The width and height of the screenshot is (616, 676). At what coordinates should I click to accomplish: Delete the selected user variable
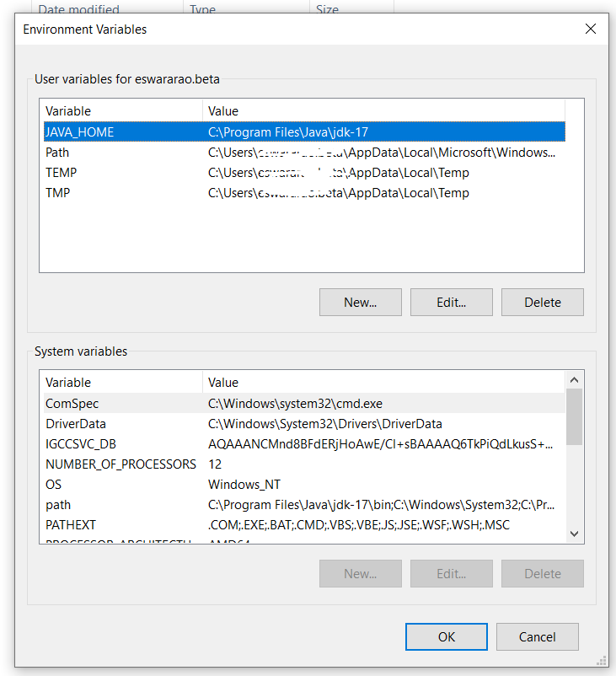pyautogui.click(x=543, y=302)
